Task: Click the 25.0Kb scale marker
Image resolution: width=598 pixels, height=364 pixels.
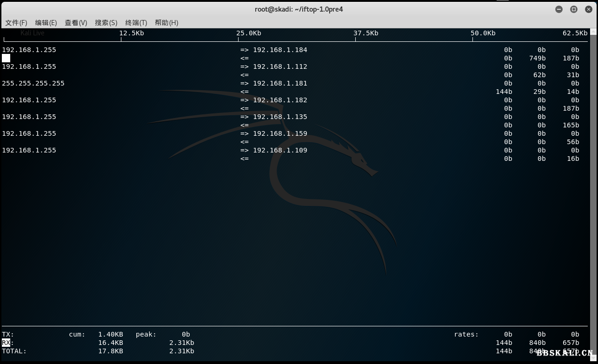Action: click(248, 33)
